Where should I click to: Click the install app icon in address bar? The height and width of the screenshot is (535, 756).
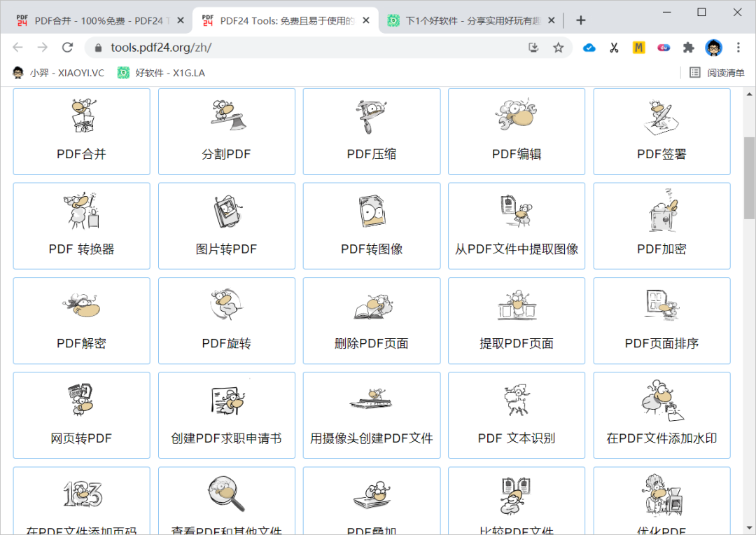[533, 48]
